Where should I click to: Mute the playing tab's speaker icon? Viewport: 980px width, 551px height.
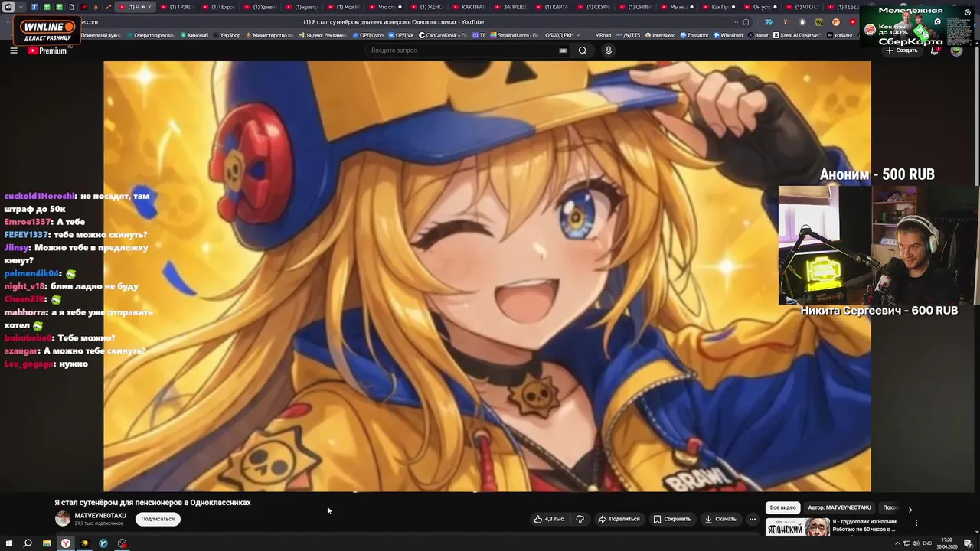click(x=142, y=7)
